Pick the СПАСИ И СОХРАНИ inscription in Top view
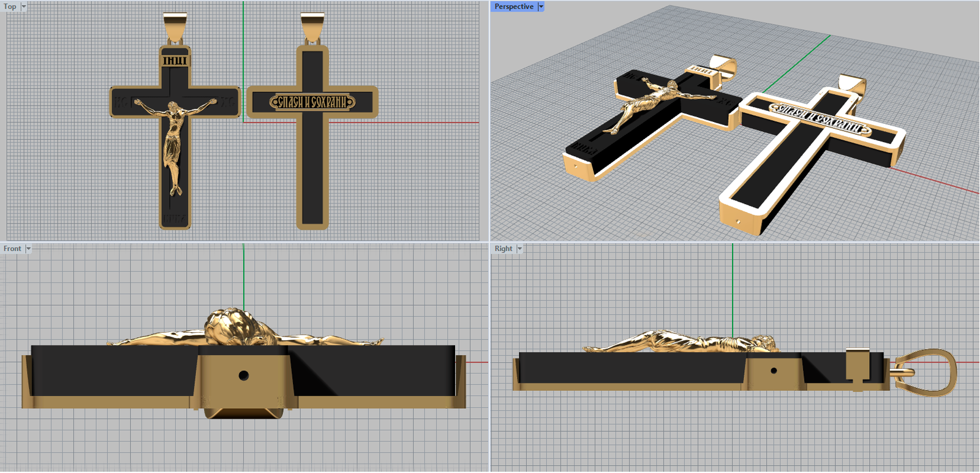 tap(312, 102)
